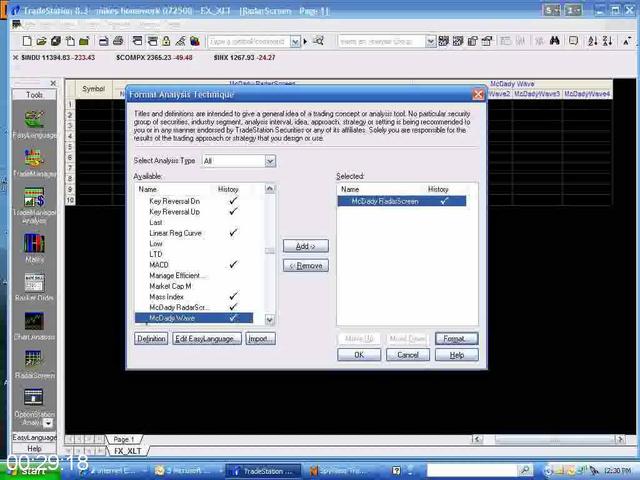This screenshot has width=640, height=480.
Task: Click the taskbar search magnifier icon
Action: 526,471
